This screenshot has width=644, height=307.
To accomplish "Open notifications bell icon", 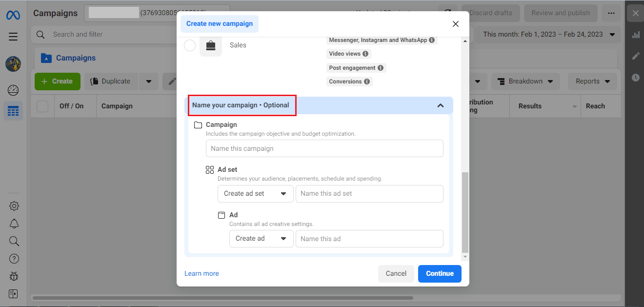I will click(x=14, y=224).
